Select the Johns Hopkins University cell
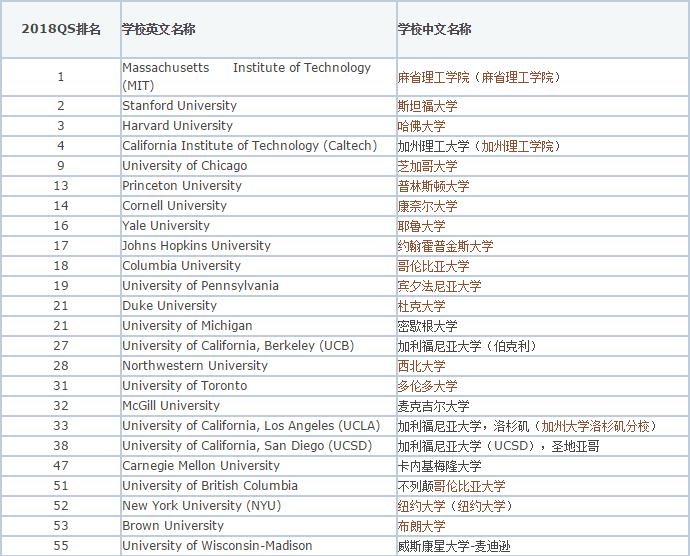The width and height of the screenshot is (690, 556). click(259, 246)
